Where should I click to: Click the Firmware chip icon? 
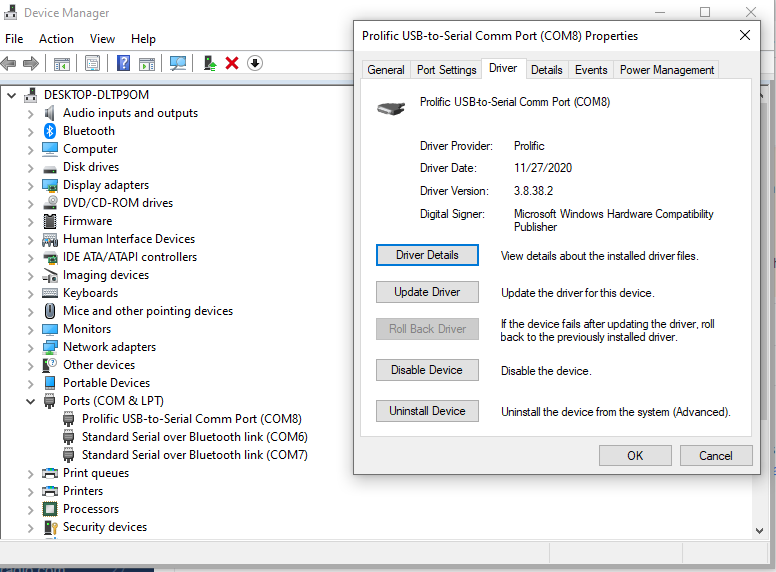coord(50,221)
